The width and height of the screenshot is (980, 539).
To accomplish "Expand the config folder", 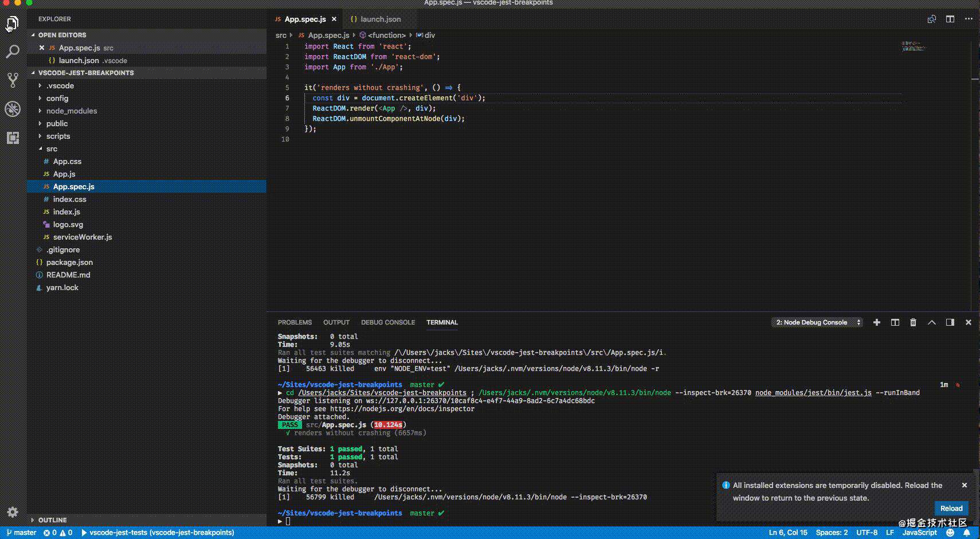I will point(147,98).
